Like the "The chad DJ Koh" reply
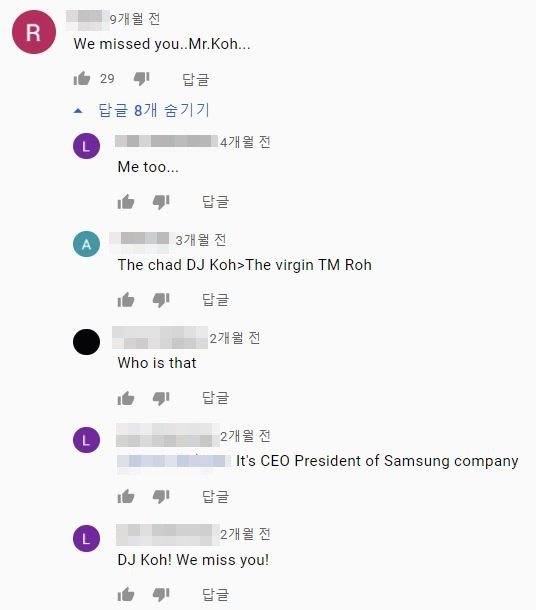 click(x=126, y=300)
